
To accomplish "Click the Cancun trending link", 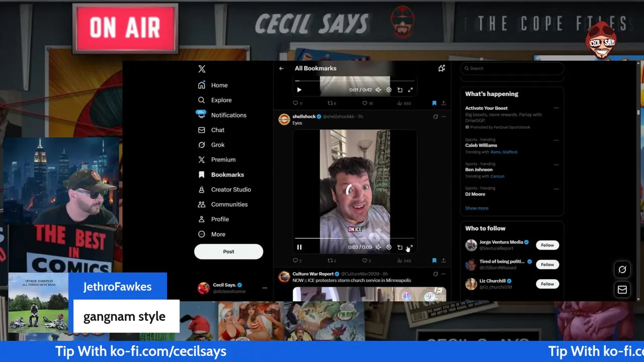I will coord(497,176).
